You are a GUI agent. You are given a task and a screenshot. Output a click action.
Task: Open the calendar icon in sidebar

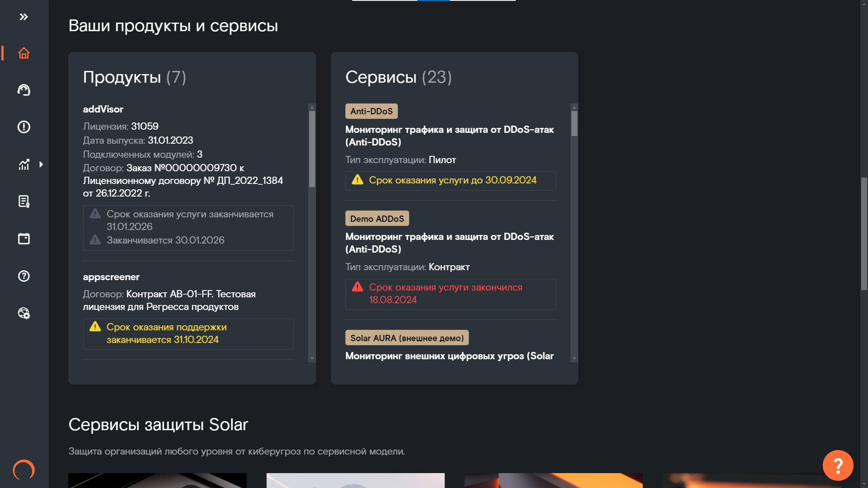click(x=24, y=239)
